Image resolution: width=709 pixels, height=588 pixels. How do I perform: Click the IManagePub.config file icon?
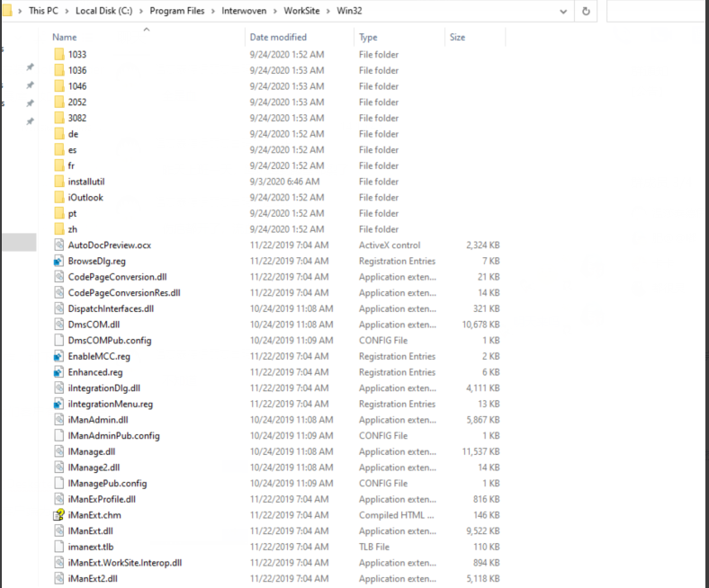59,483
